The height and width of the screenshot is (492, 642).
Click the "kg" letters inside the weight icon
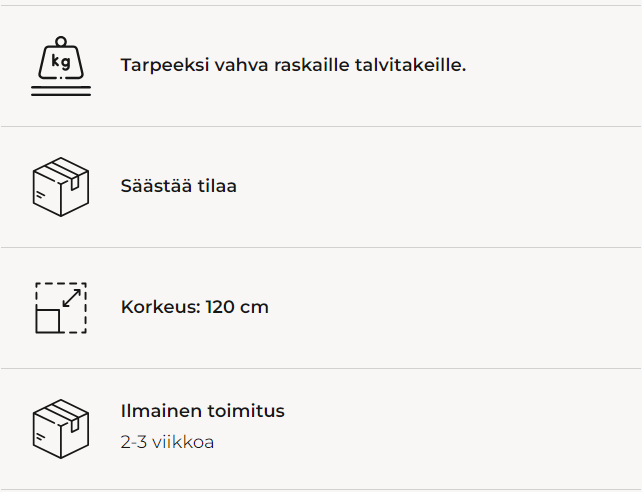[x=60, y=63]
